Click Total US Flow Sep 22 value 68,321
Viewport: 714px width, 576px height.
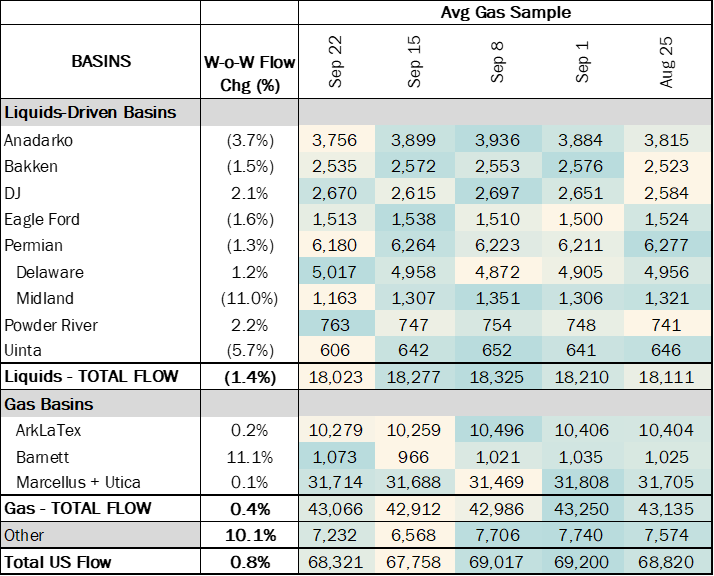pos(336,562)
